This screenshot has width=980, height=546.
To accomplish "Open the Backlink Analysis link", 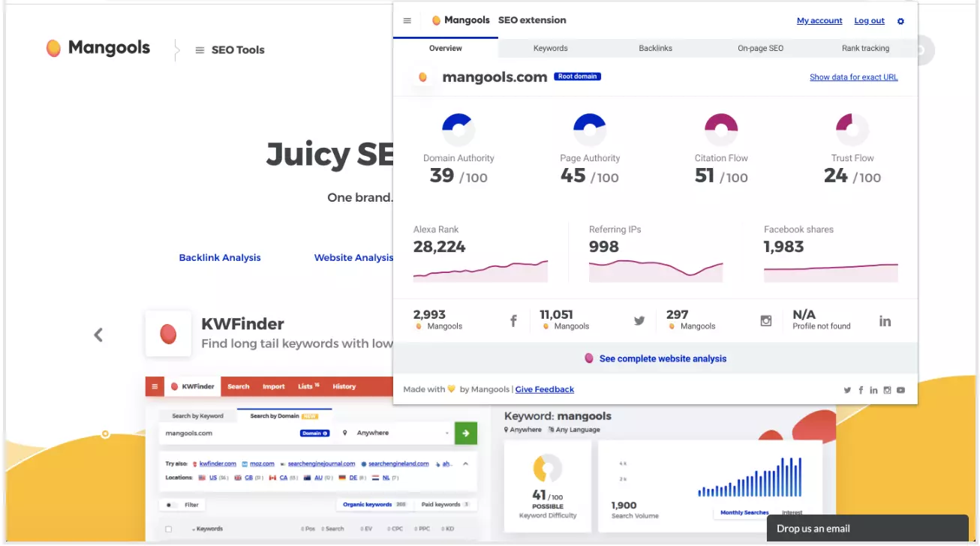I will coord(220,257).
